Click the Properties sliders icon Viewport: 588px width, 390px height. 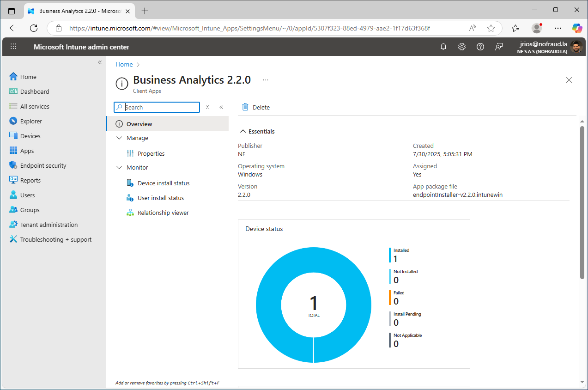[130, 153]
